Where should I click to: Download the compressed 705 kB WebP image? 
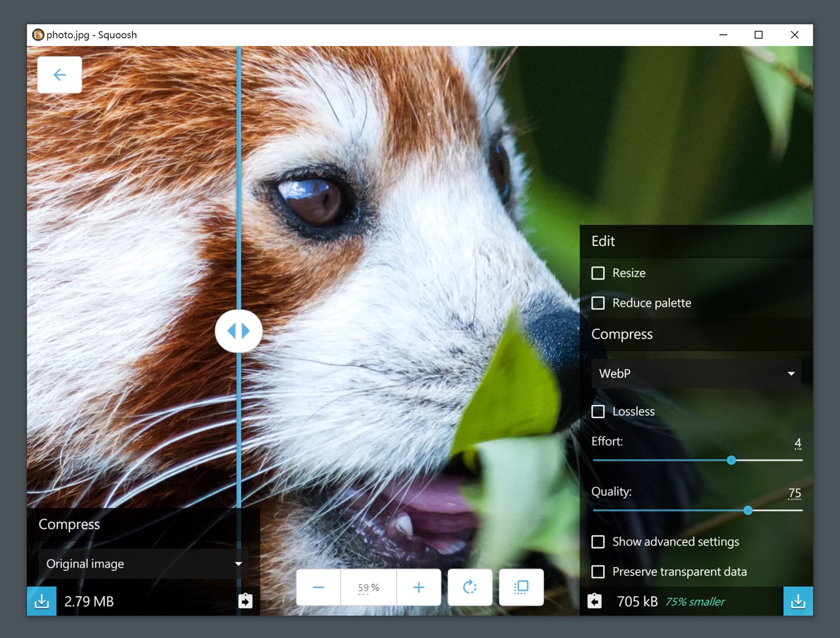(798, 601)
